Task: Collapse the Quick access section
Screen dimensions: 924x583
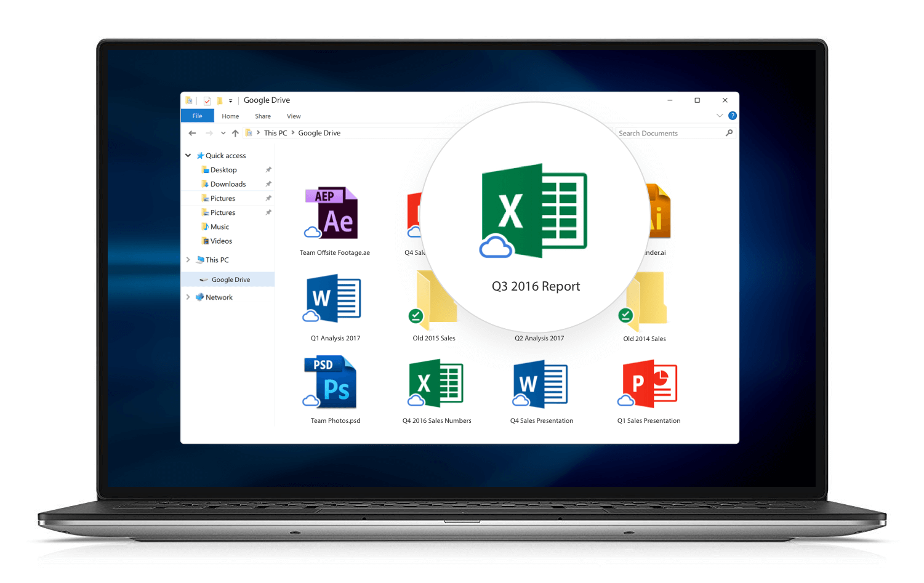Action: point(188,155)
